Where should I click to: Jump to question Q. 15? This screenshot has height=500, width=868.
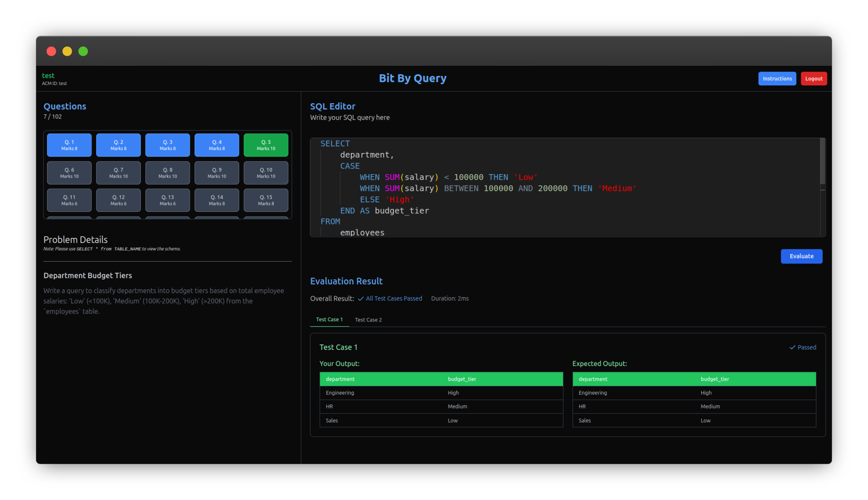tap(266, 200)
